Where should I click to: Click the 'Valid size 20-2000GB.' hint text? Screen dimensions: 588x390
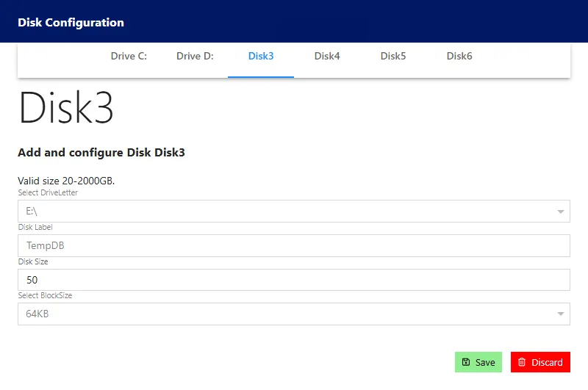[x=66, y=181]
